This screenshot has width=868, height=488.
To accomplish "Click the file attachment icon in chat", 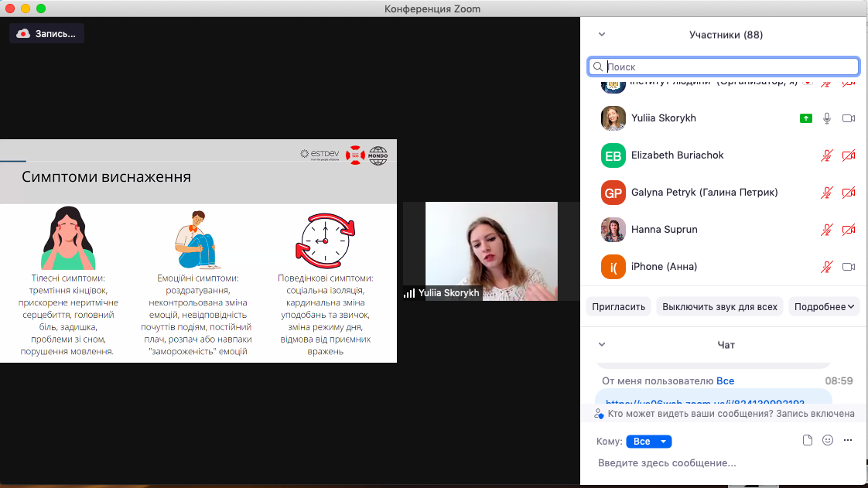I will pyautogui.click(x=808, y=440).
